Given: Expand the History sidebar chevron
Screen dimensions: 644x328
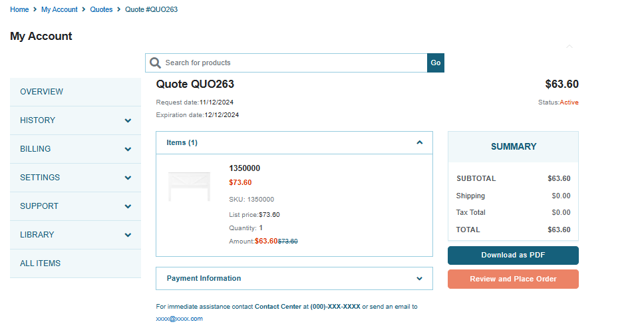Looking at the screenshot, I should pyautogui.click(x=128, y=120).
